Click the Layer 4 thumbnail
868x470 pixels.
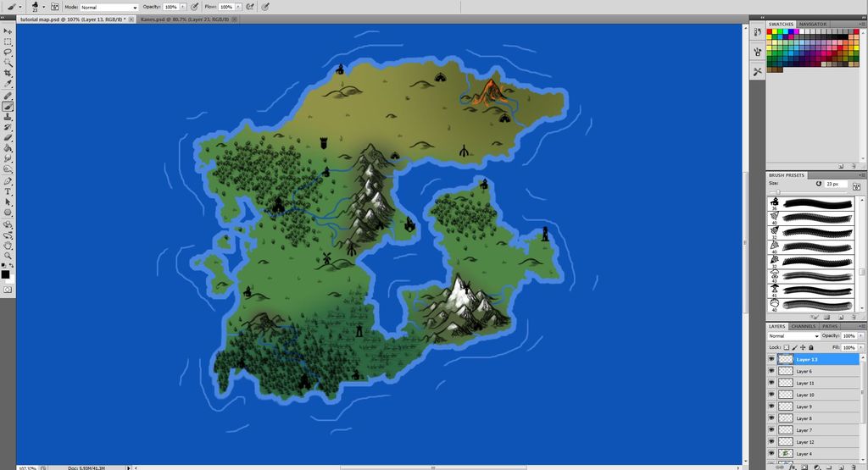coord(786,454)
